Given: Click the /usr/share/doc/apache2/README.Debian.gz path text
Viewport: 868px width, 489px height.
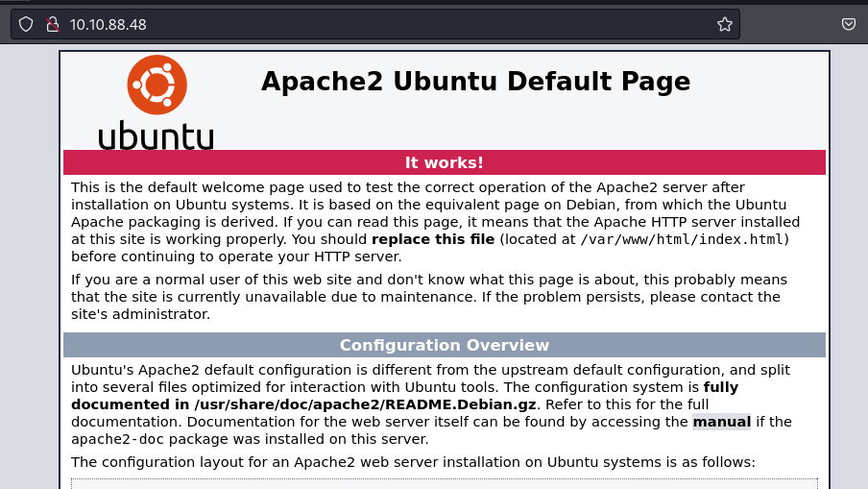Looking at the screenshot, I should (365, 404).
